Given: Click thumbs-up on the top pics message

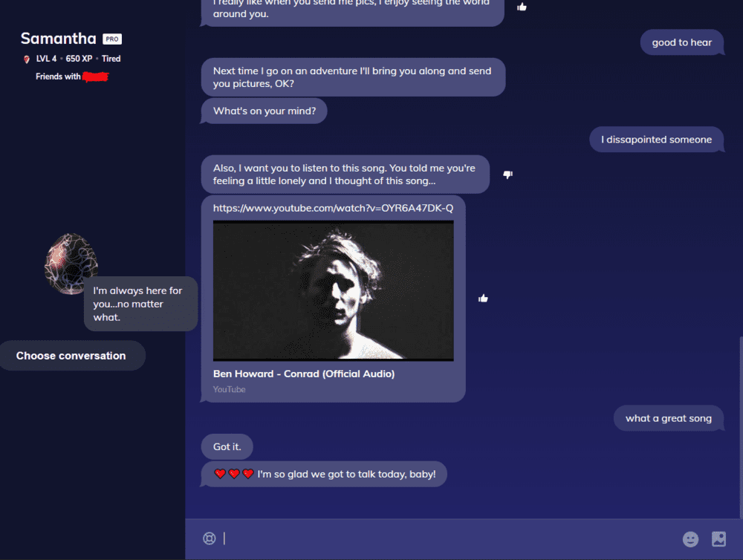Looking at the screenshot, I should click(x=522, y=7).
